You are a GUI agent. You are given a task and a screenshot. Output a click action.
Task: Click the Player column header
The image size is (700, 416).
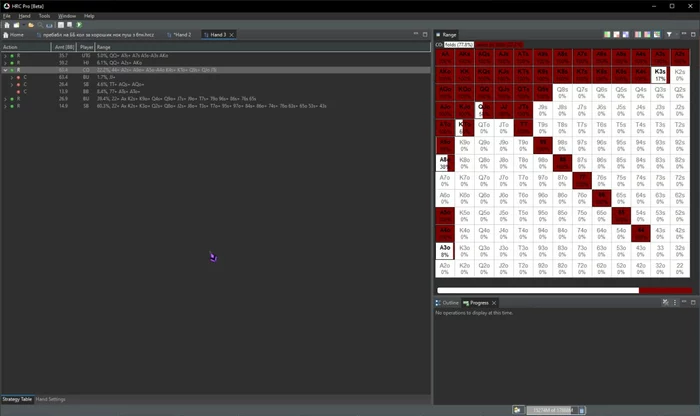click(x=86, y=47)
